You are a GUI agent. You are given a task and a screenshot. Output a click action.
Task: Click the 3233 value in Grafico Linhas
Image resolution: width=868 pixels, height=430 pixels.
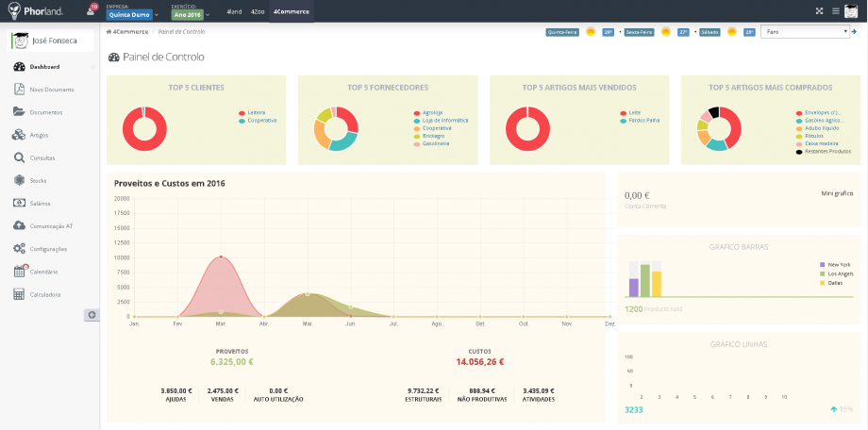click(x=633, y=409)
